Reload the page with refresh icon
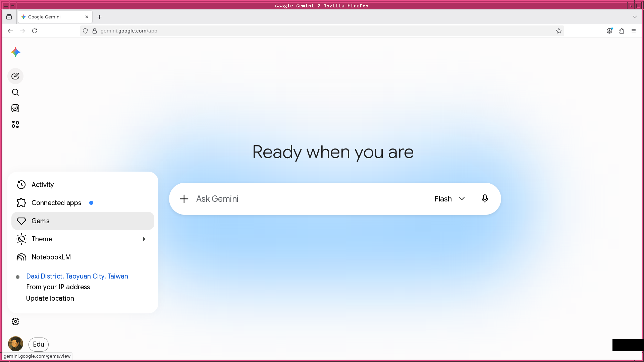Viewport: 644px width, 362px height. click(x=35, y=31)
